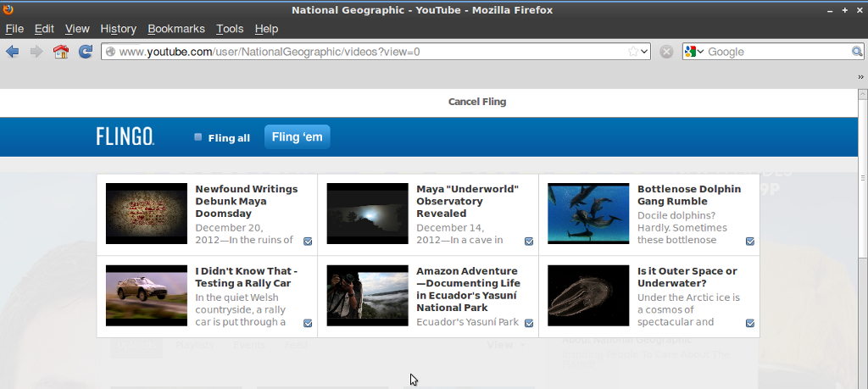Open the URL history dropdown arrow
This screenshot has height=389, width=868.
pyautogui.click(x=644, y=52)
